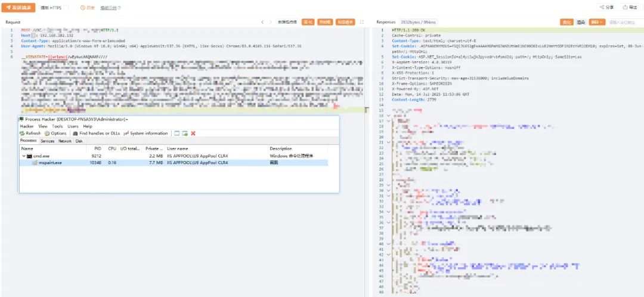Switch to the Services tab
Image resolution: width=644 pixels, height=297 pixels.
[x=47, y=141]
